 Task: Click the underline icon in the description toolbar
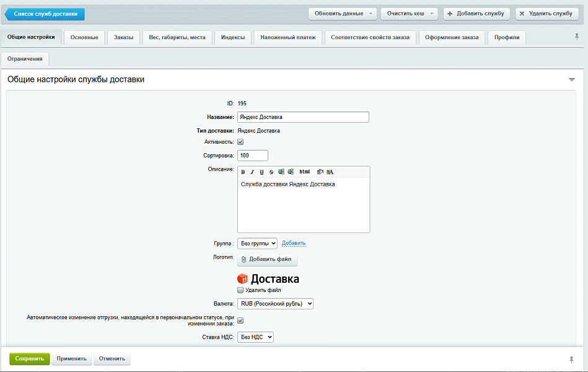pyautogui.click(x=261, y=172)
